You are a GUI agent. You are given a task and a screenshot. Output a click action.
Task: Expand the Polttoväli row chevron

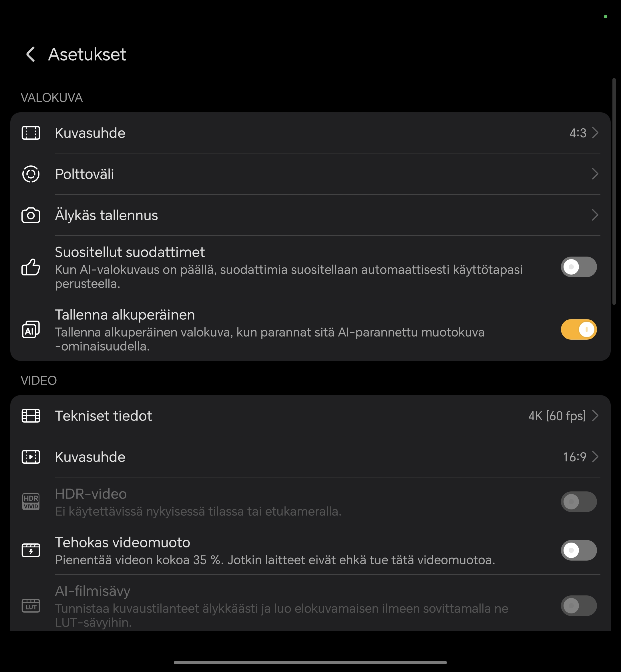click(x=595, y=174)
